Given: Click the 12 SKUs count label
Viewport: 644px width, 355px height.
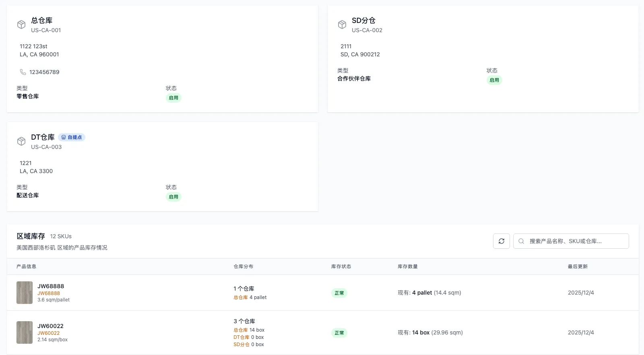Looking at the screenshot, I should [61, 236].
